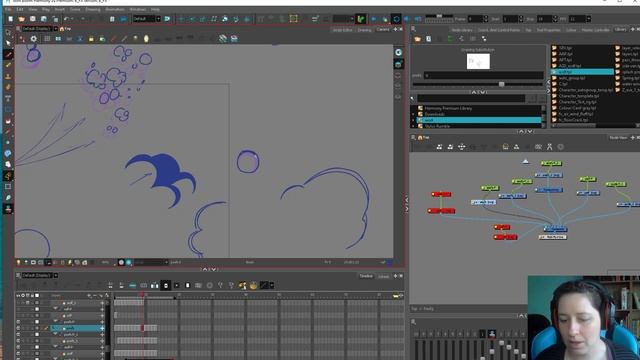640x360 pixels.
Task: Open the Windows menu
Action: pyautogui.click(x=138, y=9)
